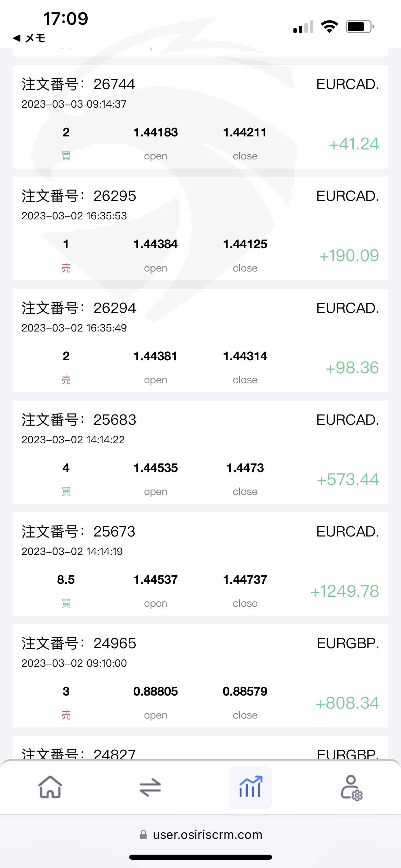Select order number 25673 row
401x868 pixels.
[x=79, y=531]
